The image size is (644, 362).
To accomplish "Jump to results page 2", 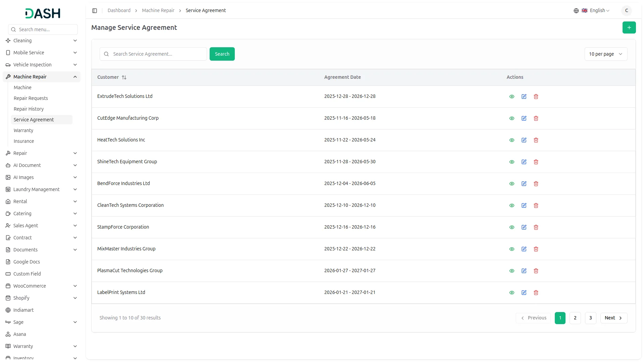I will pos(575,318).
